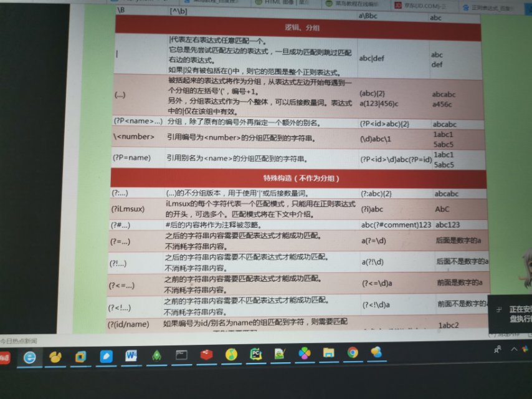Image resolution: width=532 pixels, height=399 pixels.
Task: Click the 引用编号为<number>的分组 description
Action: click(x=241, y=138)
